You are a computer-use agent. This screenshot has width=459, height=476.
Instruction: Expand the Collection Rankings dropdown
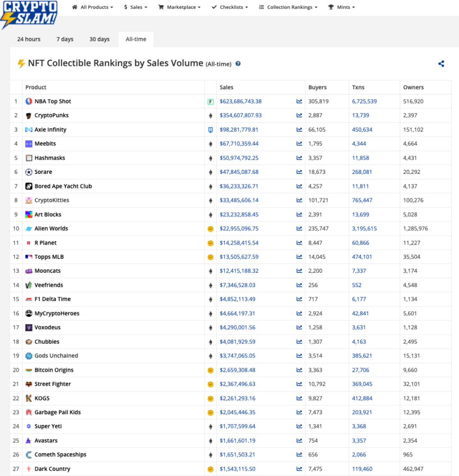tap(288, 7)
